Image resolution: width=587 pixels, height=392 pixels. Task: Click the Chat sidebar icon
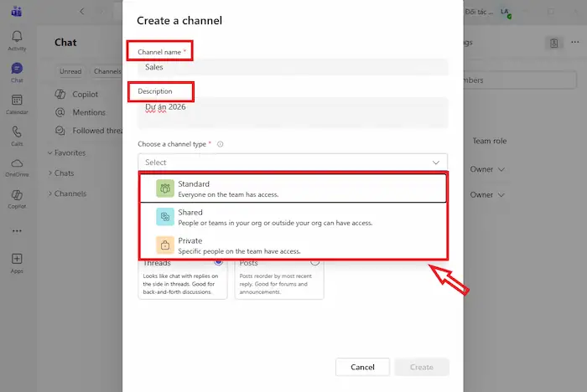pyautogui.click(x=17, y=71)
